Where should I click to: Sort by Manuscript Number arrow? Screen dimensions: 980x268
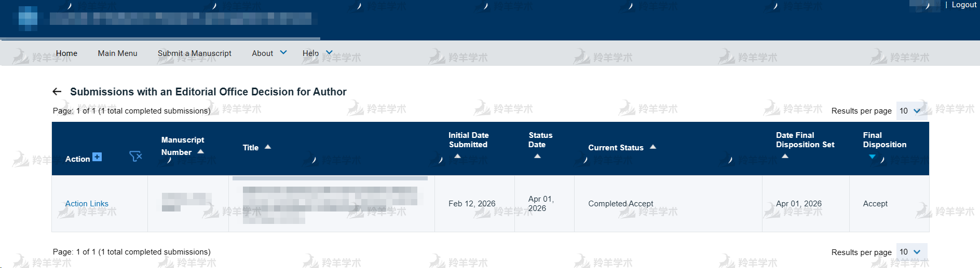click(201, 152)
